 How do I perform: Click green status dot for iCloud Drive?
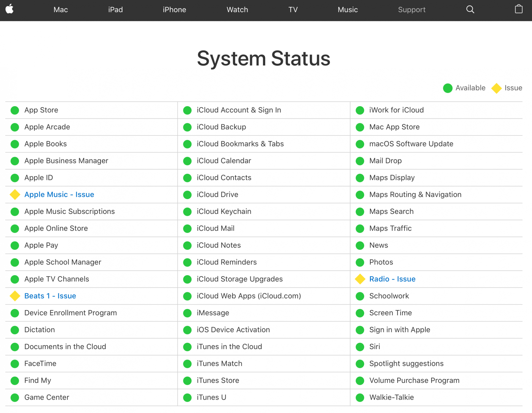tap(187, 195)
